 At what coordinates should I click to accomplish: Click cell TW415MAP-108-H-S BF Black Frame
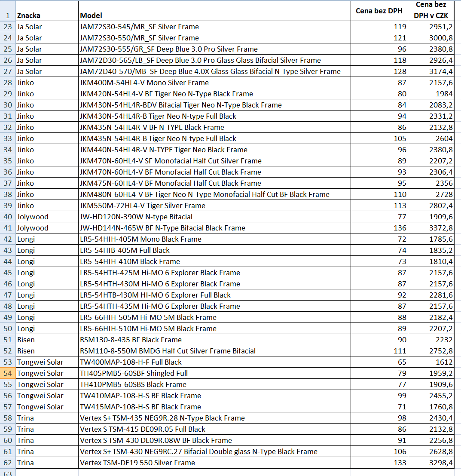214,407
